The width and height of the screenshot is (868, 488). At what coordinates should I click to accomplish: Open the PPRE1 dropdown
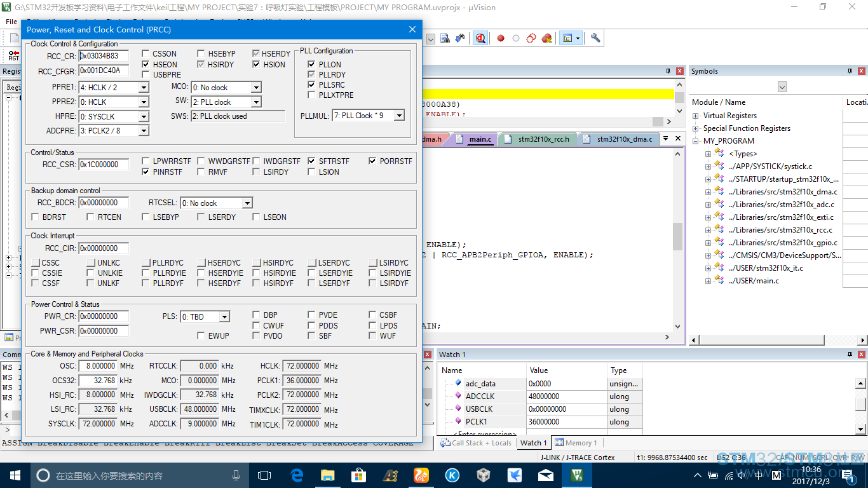[144, 88]
